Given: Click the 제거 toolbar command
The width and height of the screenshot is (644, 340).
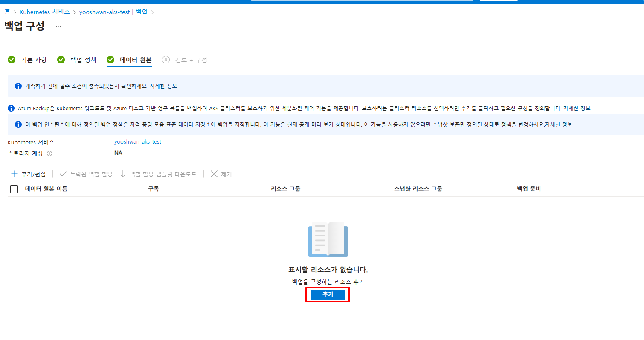Looking at the screenshot, I should (x=221, y=174).
